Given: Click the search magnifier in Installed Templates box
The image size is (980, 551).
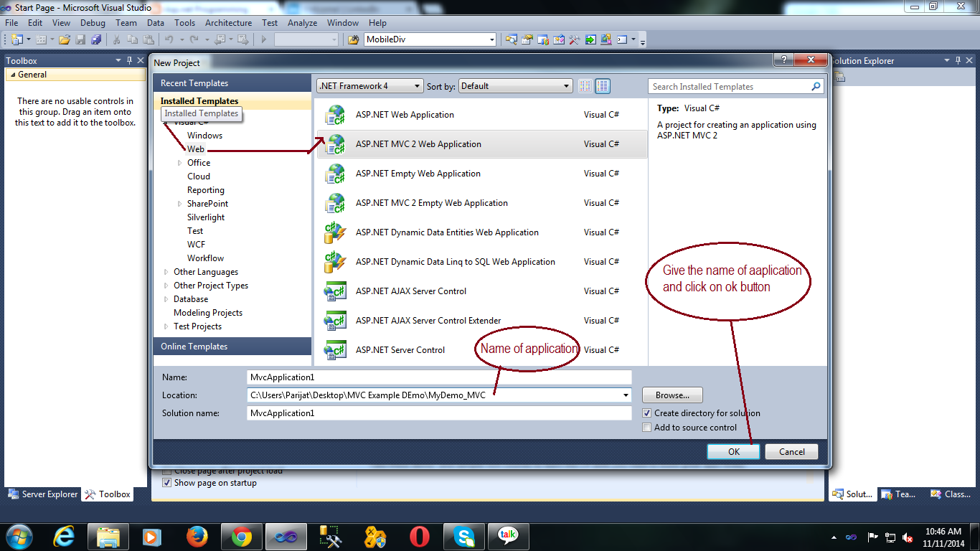Looking at the screenshot, I should coord(816,87).
